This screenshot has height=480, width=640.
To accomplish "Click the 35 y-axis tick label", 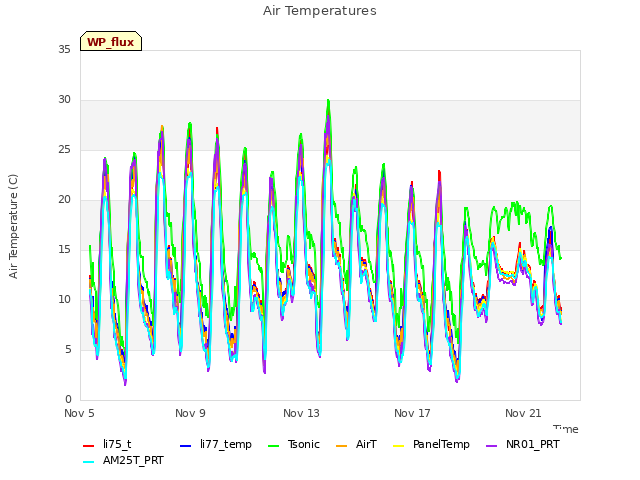I will click(64, 50).
